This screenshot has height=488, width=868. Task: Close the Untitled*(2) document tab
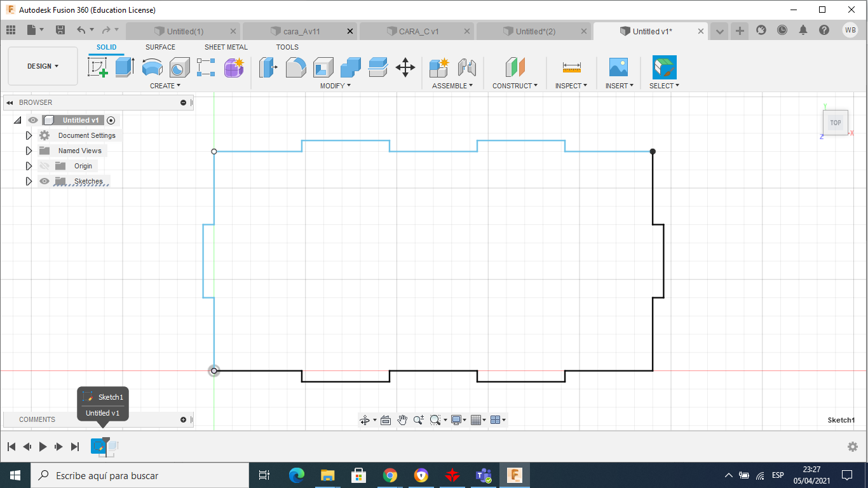point(584,31)
